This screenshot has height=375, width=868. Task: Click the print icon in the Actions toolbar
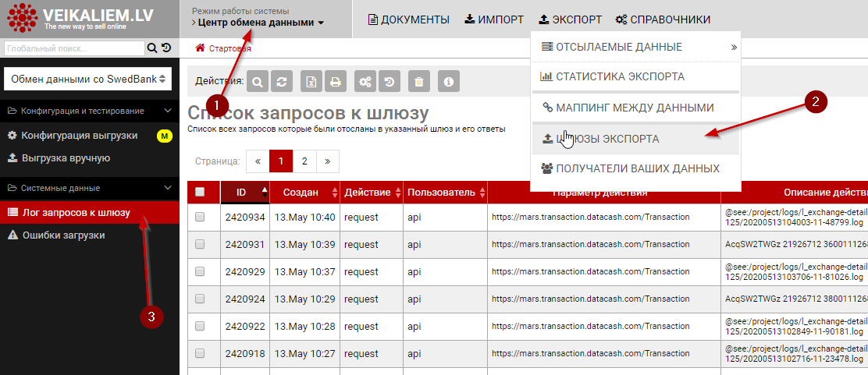click(335, 81)
